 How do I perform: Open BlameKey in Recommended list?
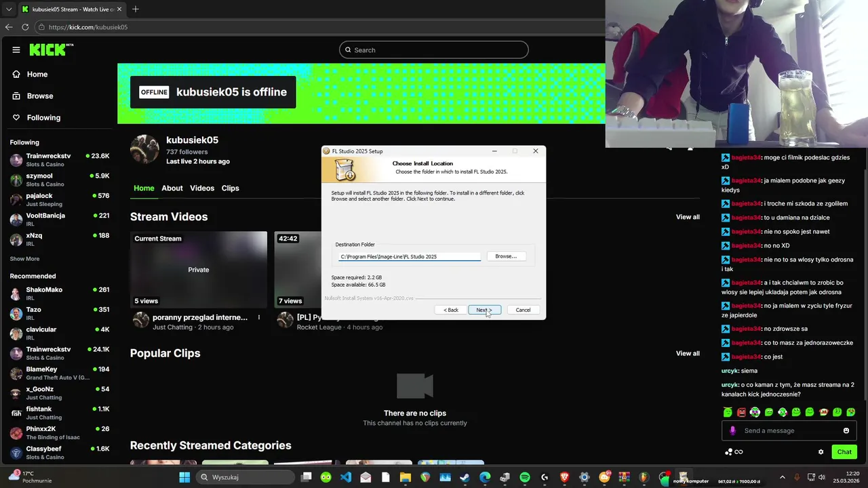click(x=60, y=373)
